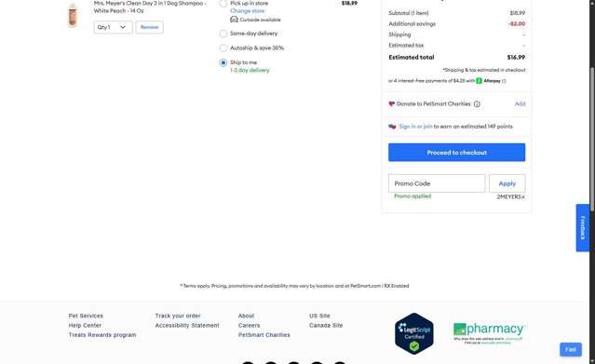Switch to the Canada Site
595x364 pixels.
pos(326,325)
